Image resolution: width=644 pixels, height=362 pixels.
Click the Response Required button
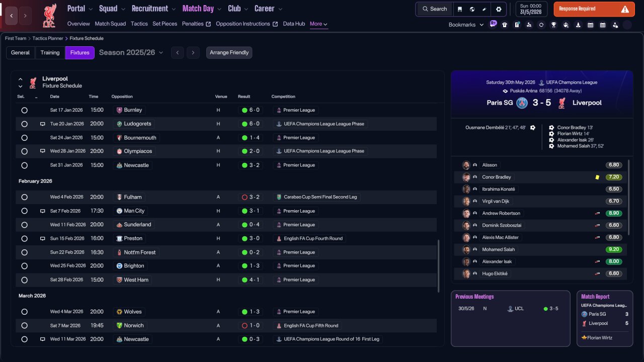tap(594, 9)
